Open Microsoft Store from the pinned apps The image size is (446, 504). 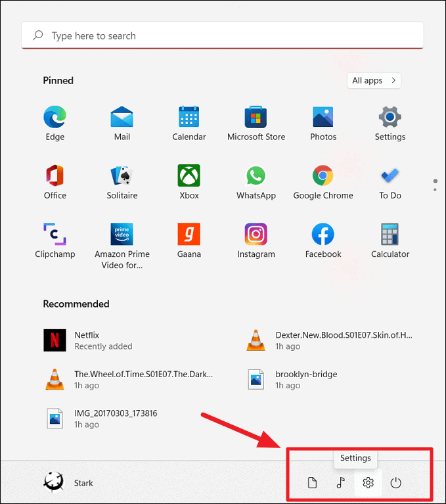coord(256,123)
